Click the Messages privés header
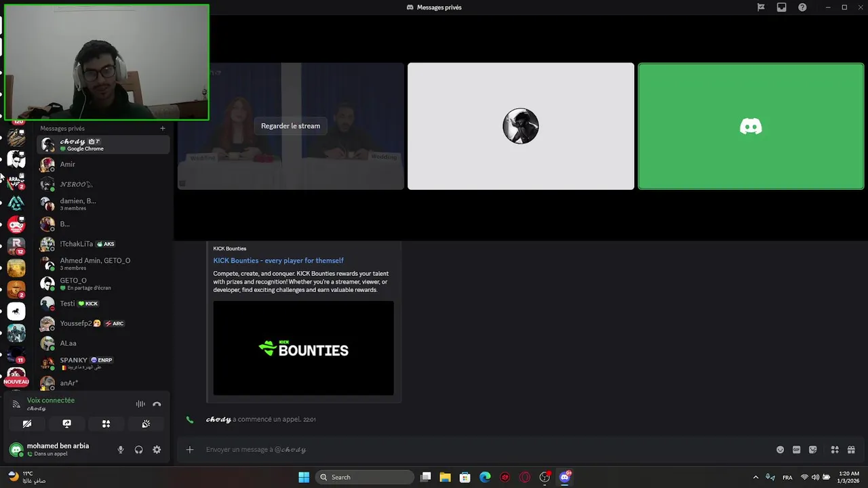868x488 pixels. pos(62,128)
